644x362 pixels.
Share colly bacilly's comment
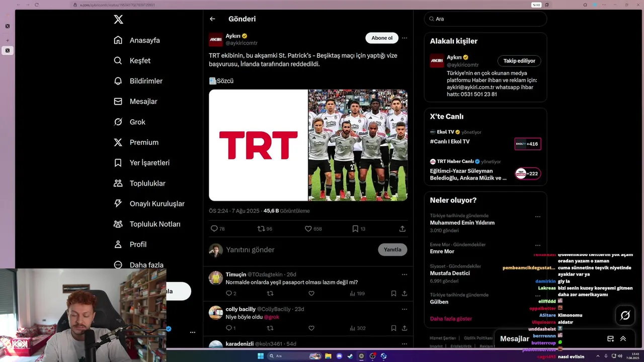coord(405,328)
